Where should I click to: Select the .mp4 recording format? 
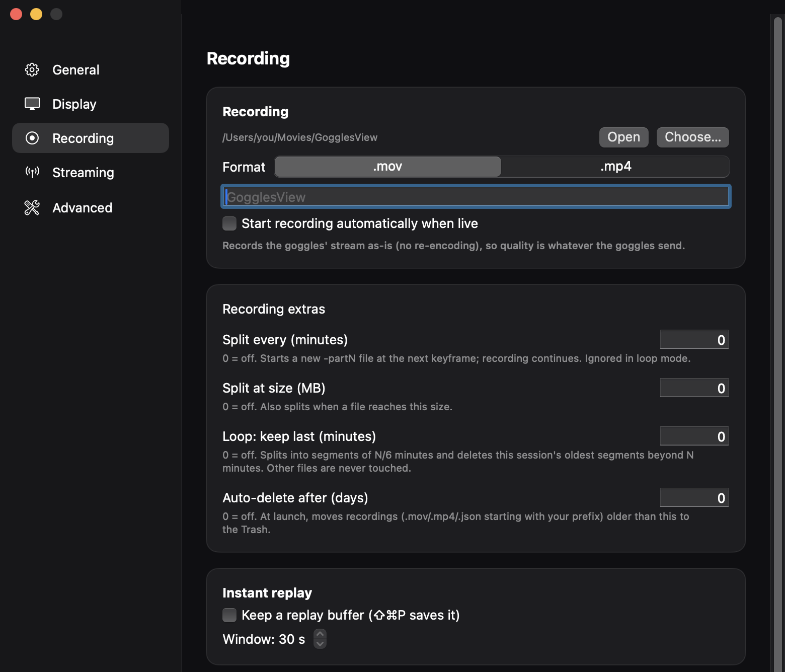pyautogui.click(x=615, y=167)
